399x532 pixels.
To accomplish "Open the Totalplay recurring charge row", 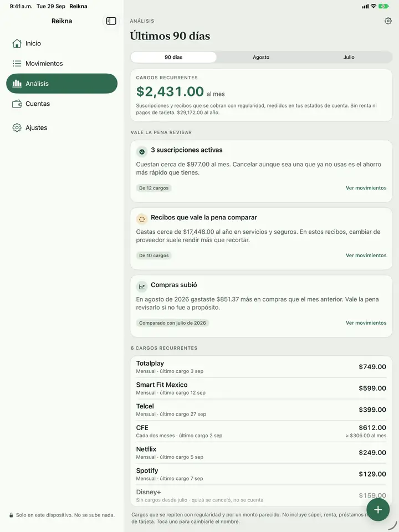I will click(x=261, y=367).
